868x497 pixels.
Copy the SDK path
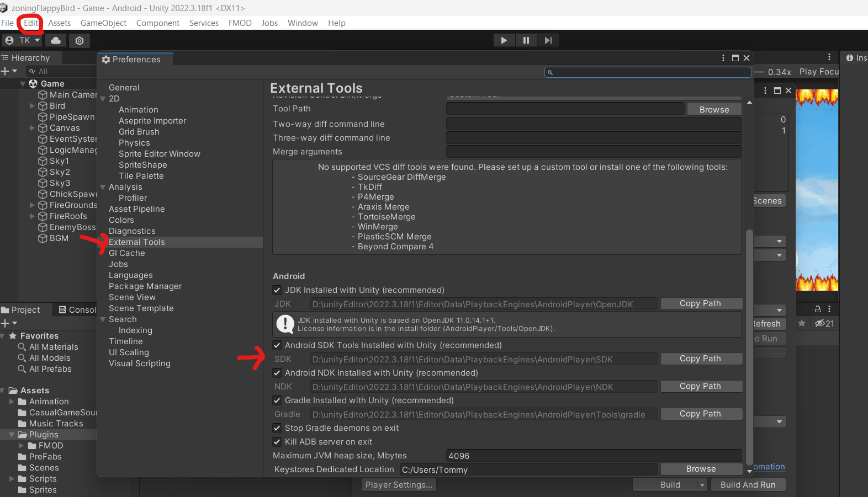(x=701, y=359)
